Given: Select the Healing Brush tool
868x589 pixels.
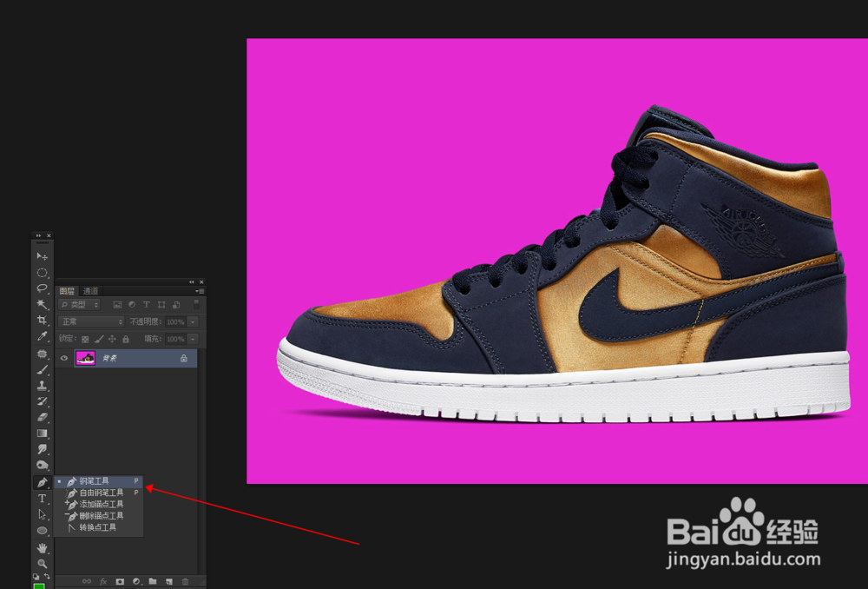Looking at the screenshot, I should pos(42,354).
